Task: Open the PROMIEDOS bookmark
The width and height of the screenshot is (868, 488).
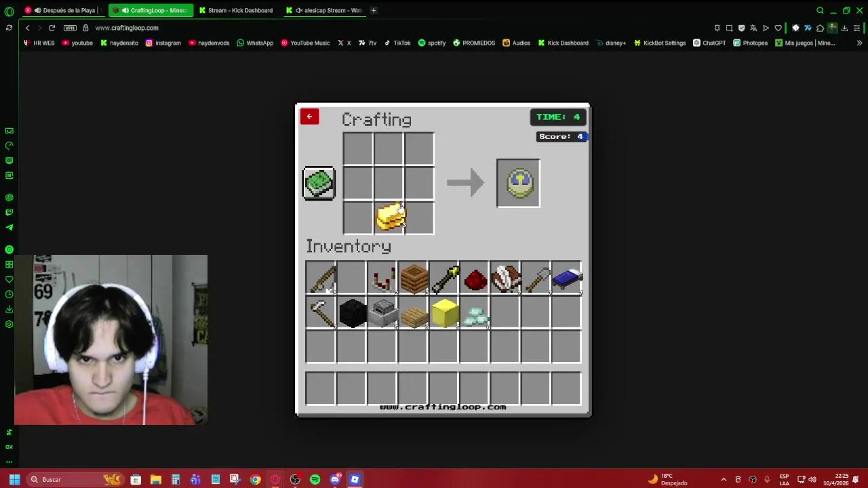Action: (474, 43)
